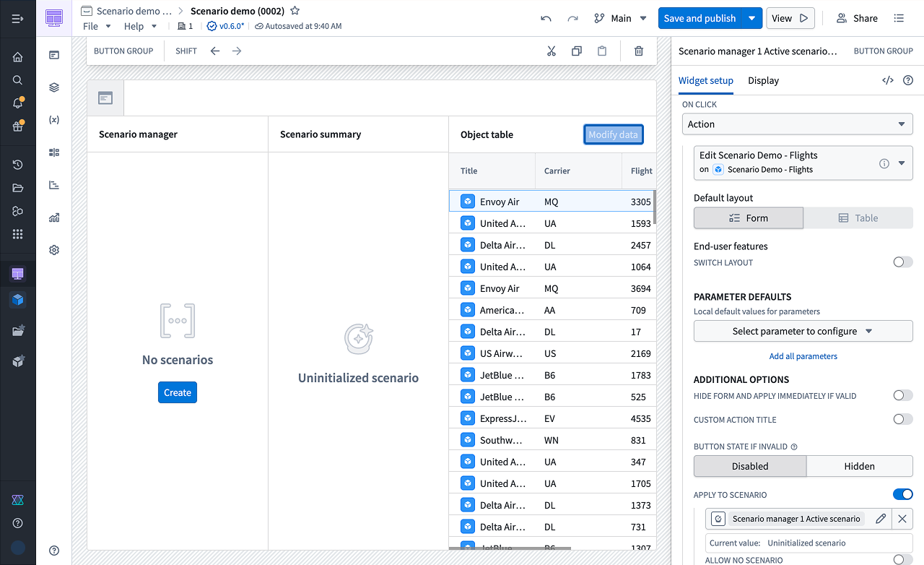
Task: Open Save and publish dropdown arrow
Action: point(752,19)
